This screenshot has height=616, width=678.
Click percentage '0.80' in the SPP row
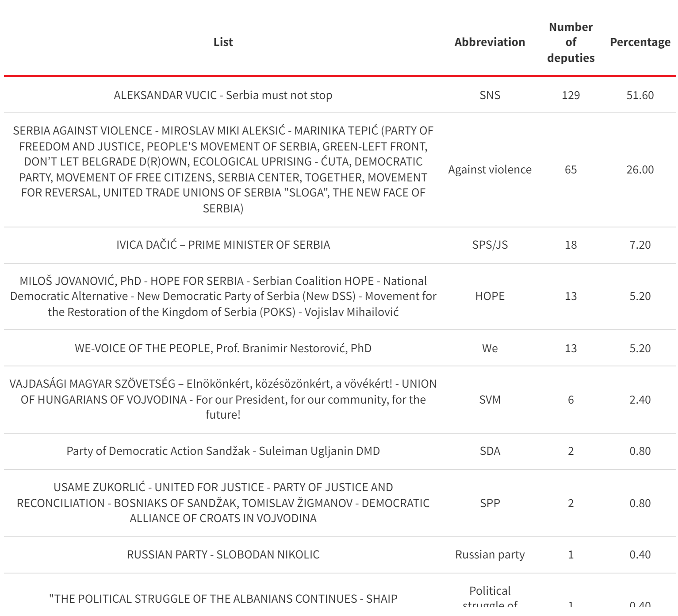640,503
